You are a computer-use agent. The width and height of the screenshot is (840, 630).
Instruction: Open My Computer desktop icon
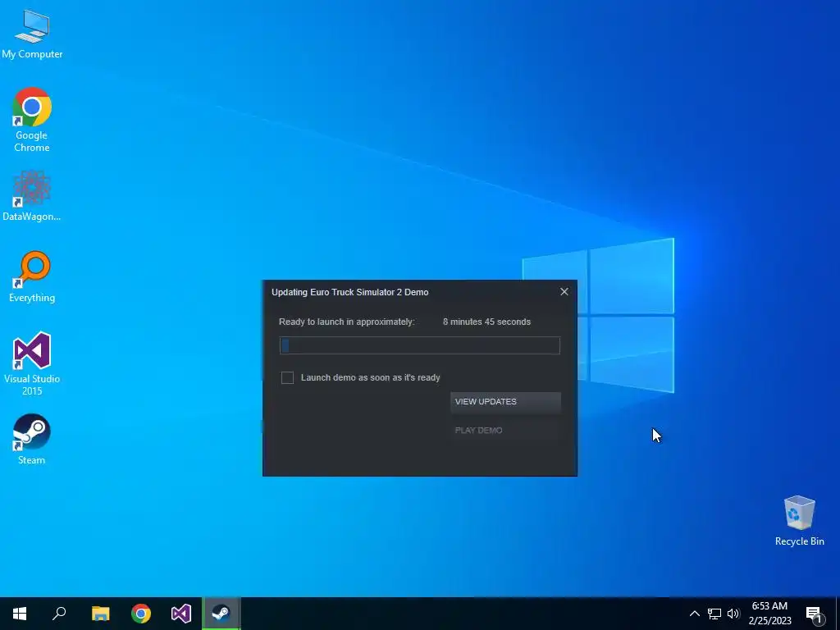coord(32,33)
